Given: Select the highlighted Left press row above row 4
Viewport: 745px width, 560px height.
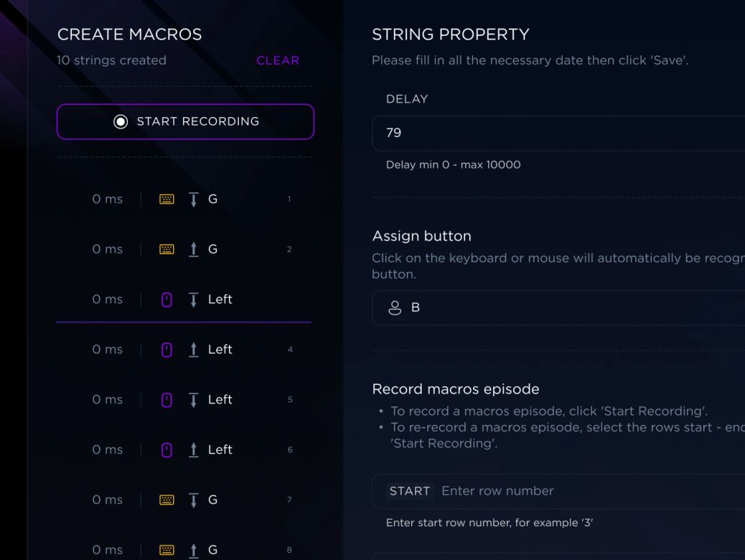Looking at the screenshot, I should tap(184, 299).
